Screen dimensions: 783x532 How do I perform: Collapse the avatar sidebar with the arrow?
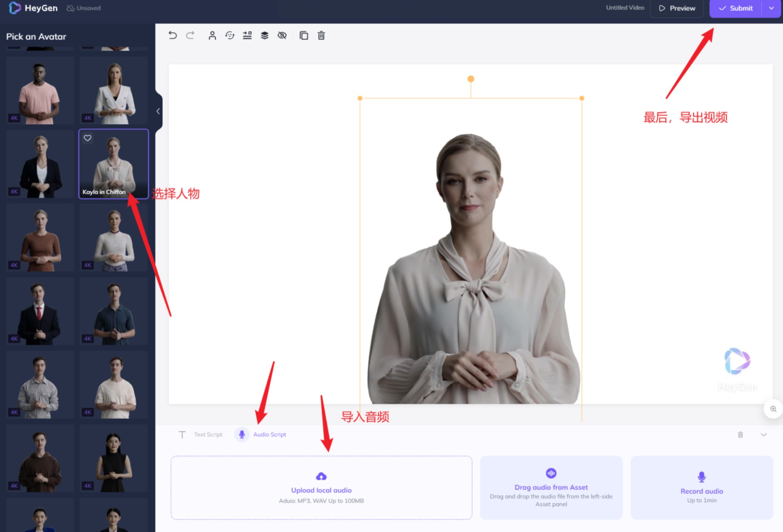(x=158, y=111)
